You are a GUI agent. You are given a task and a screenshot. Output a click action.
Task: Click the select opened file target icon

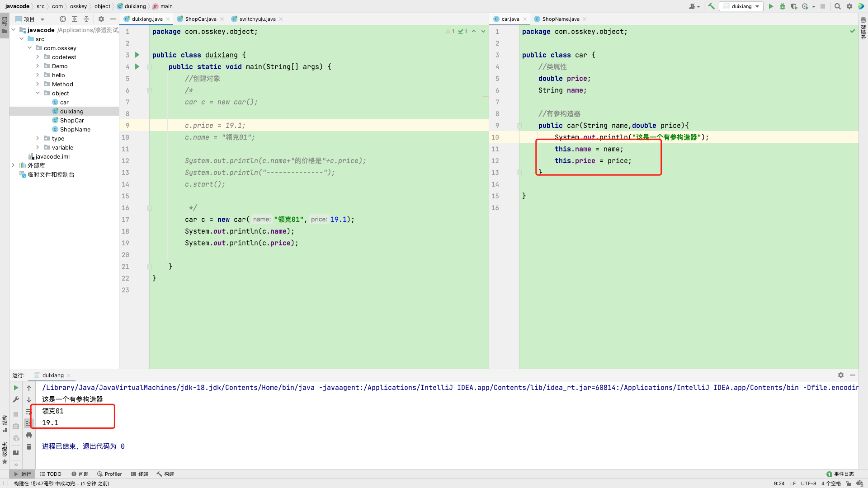(x=63, y=19)
